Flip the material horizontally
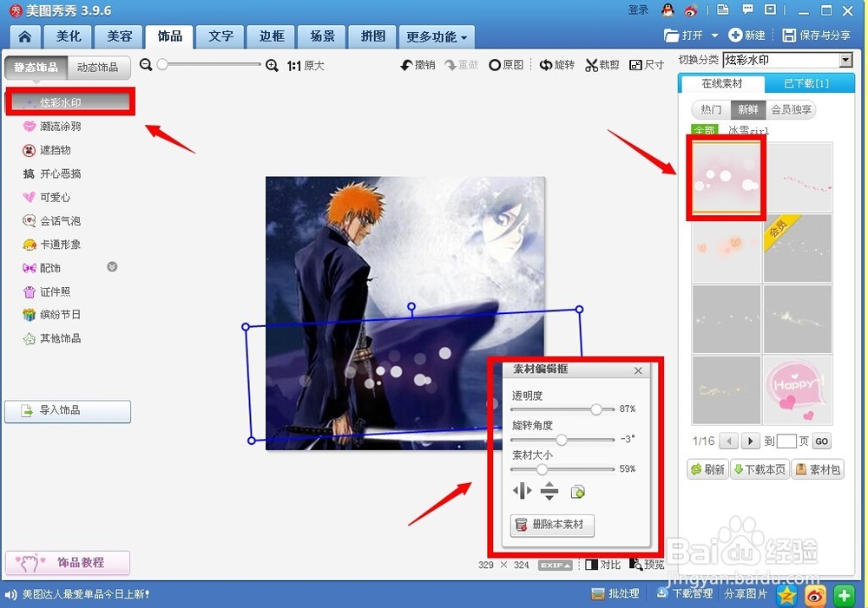 522,491
